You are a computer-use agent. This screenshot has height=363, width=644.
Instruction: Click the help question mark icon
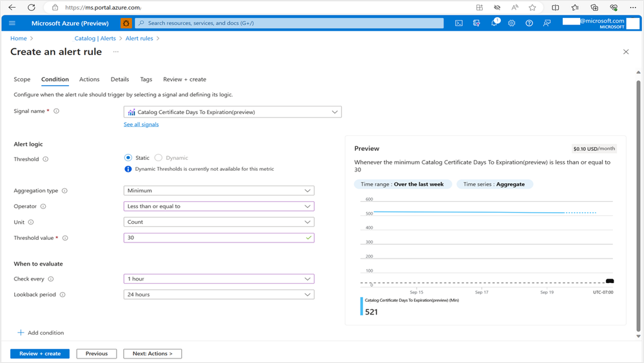pos(529,23)
